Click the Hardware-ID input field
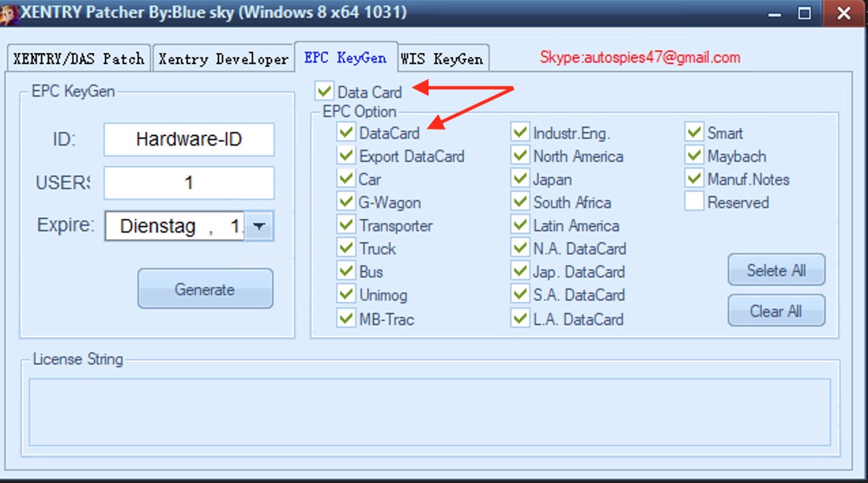The width and height of the screenshot is (868, 483). [188, 139]
